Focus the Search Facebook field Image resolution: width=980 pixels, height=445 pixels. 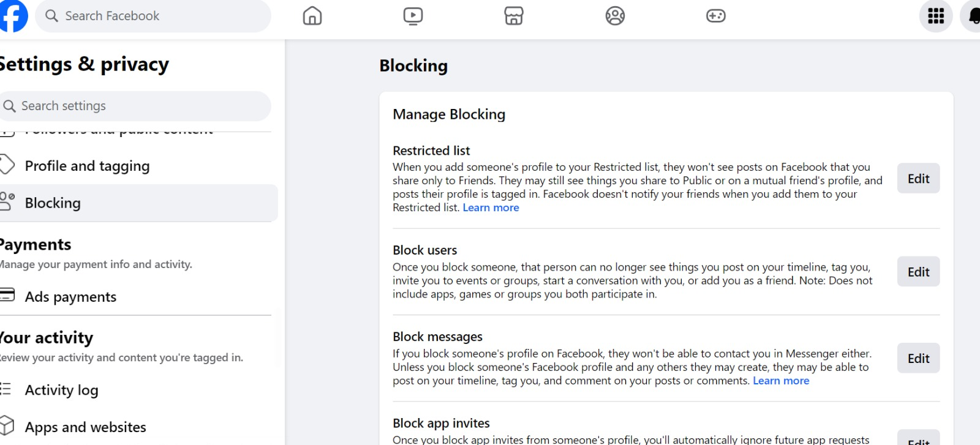tap(153, 16)
